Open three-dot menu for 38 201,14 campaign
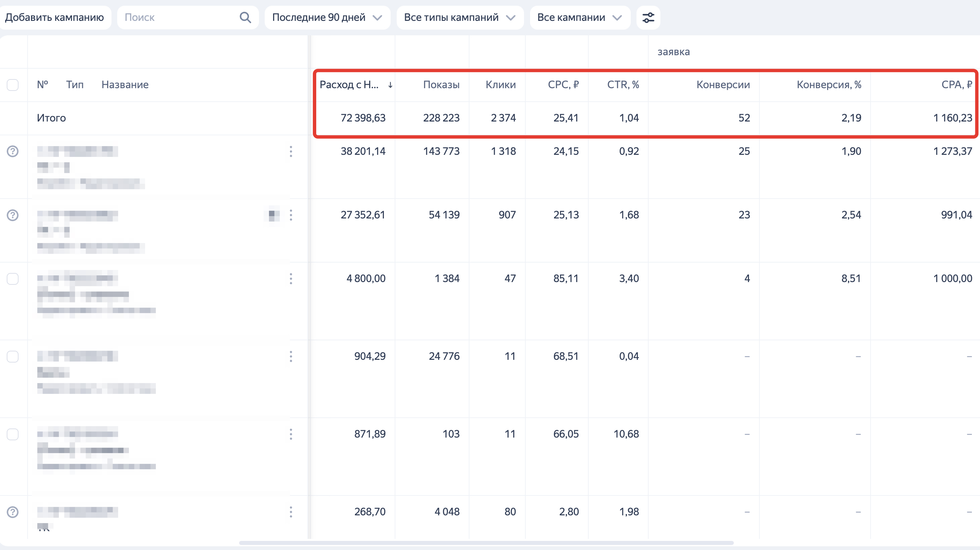The height and width of the screenshot is (550, 980). coord(291,151)
